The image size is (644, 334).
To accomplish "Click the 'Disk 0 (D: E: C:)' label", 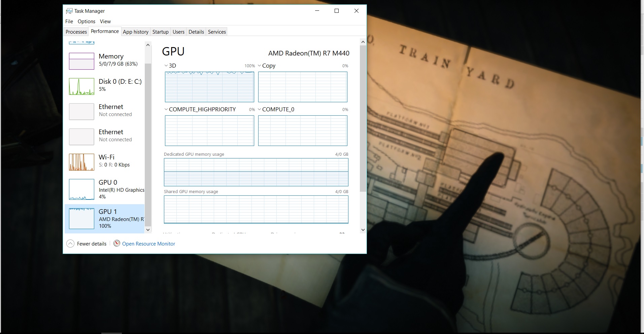I will [x=120, y=81].
